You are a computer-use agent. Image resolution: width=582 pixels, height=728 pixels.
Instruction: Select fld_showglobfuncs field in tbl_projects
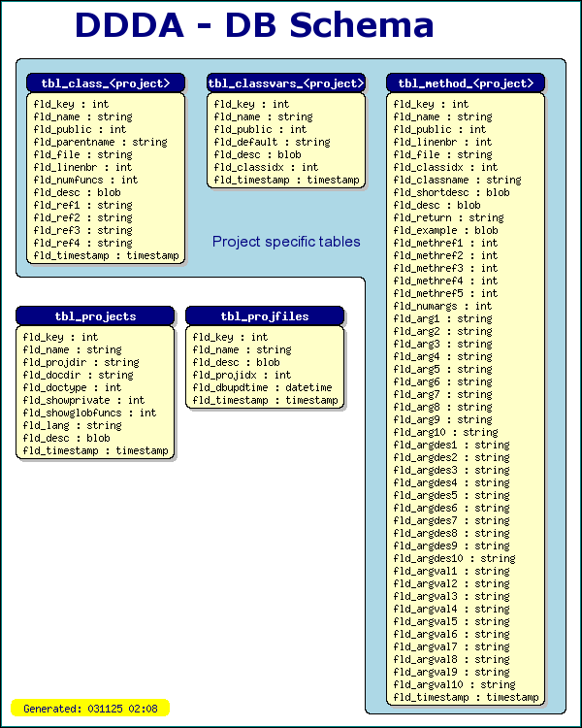click(x=89, y=413)
